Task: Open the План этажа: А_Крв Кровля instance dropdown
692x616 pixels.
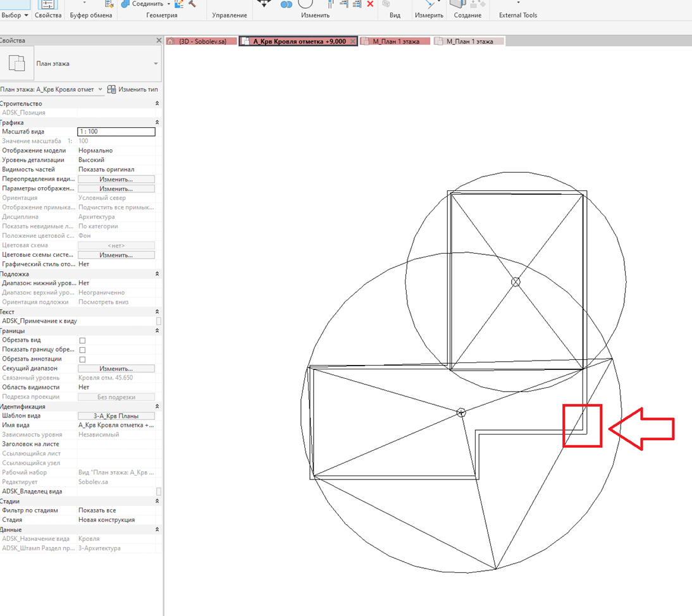Action: coord(100,89)
